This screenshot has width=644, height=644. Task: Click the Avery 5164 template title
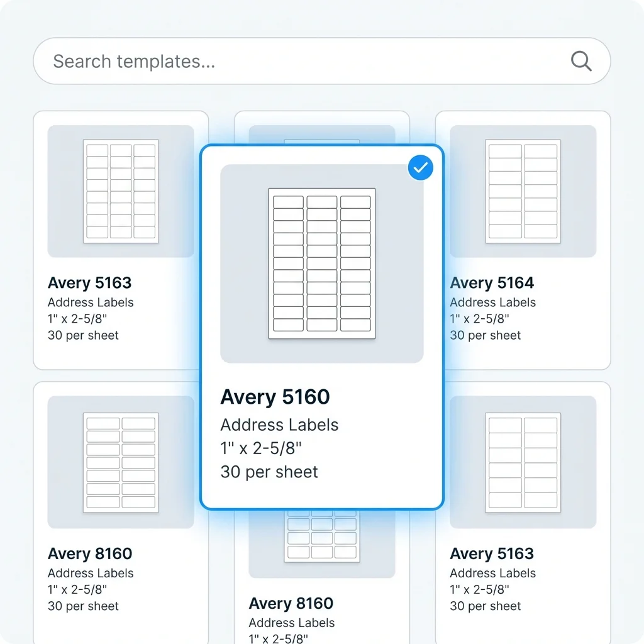(x=492, y=283)
